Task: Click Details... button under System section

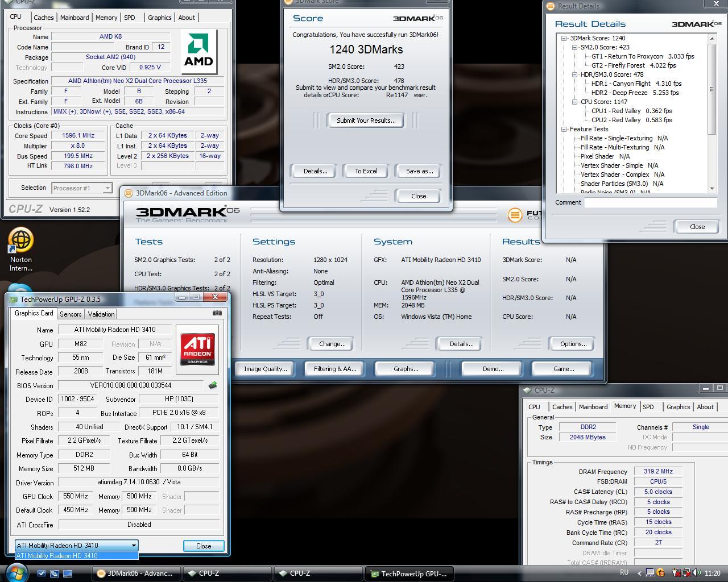Action: click(x=461, y=344)
